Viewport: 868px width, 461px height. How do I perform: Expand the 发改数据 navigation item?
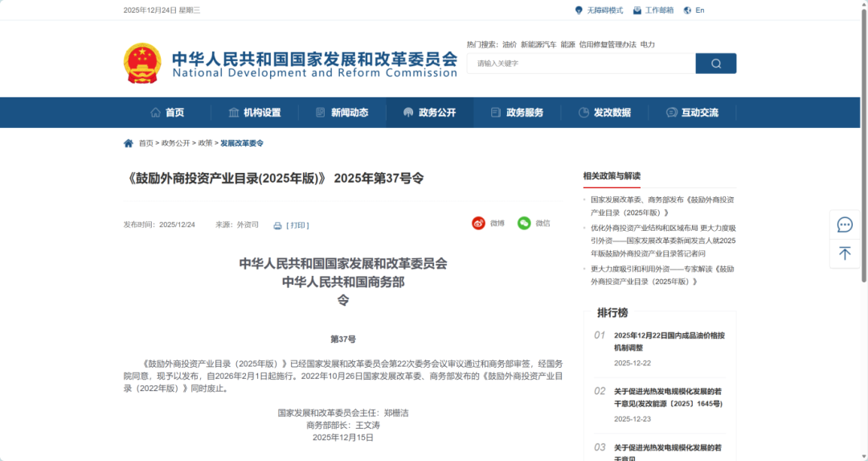[x=604, y=113]
